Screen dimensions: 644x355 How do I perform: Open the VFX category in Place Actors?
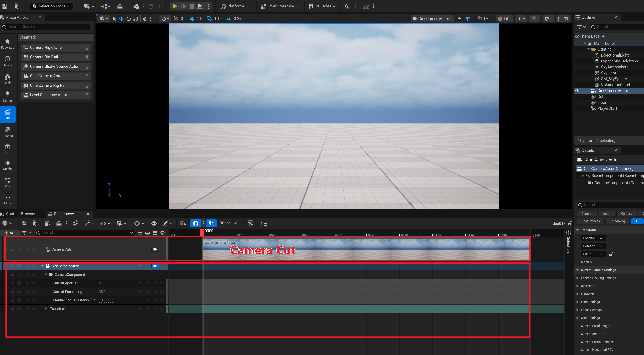[7, 183]
